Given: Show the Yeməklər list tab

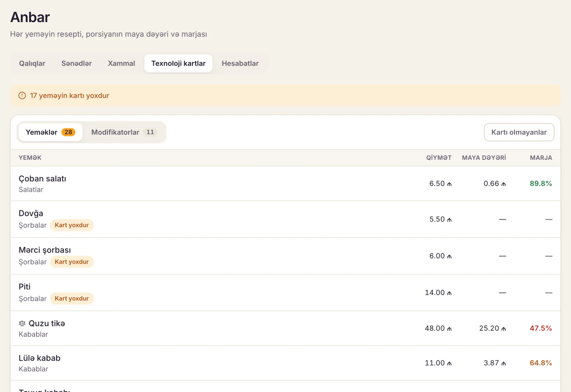Looking at the screenshot, I should 50,132.
